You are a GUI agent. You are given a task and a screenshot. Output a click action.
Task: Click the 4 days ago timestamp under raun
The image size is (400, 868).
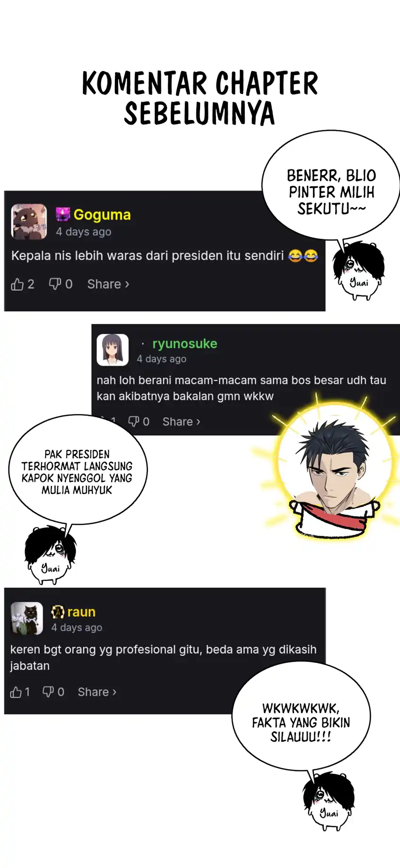77,628
